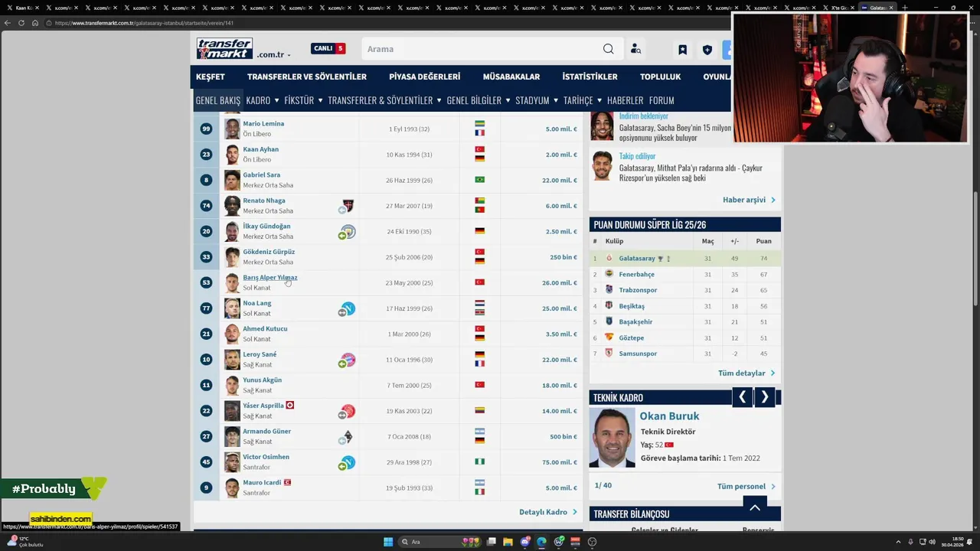Click the Fenerbahçe crest in the league table
Screen dimensions: 980x551
click(x=609, y=274)
